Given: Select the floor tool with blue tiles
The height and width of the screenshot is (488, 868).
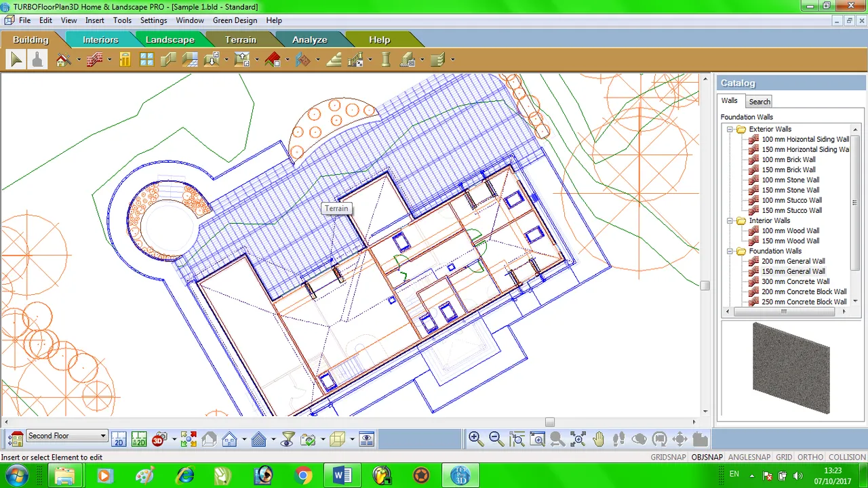Looking at the screenshot, I should (190, 60).
